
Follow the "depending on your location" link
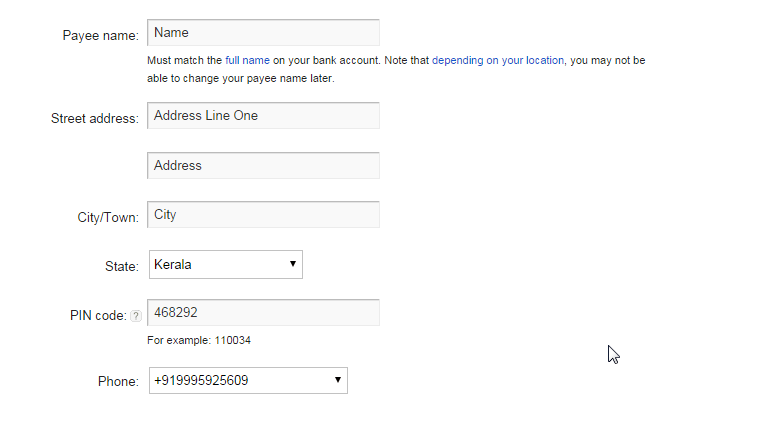pyautogui.click(x=498, y=61)
